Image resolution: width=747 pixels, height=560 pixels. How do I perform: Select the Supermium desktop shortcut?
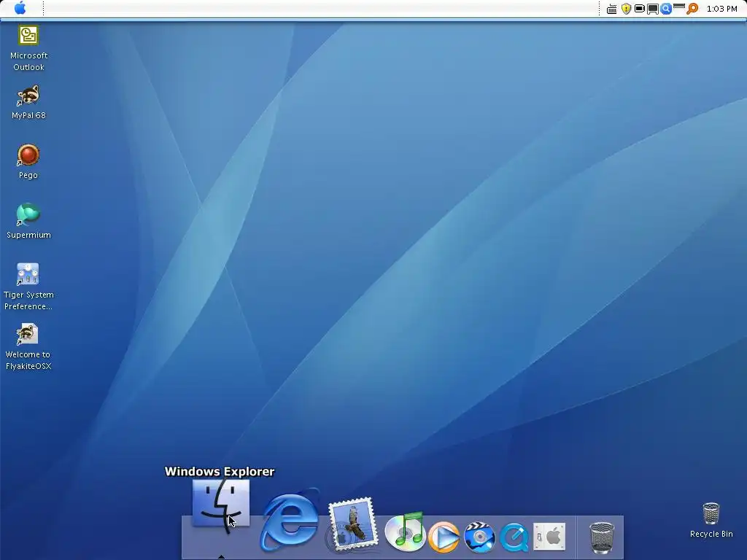tap(28, 215)
